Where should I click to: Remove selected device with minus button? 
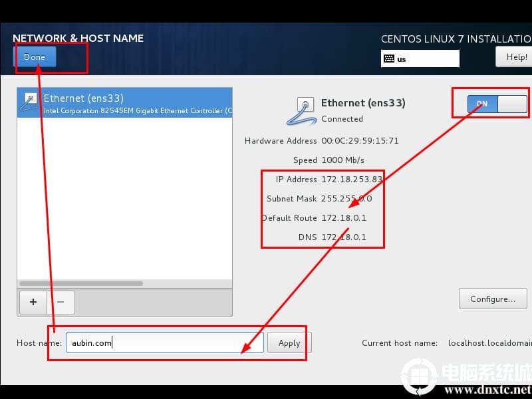61,302
